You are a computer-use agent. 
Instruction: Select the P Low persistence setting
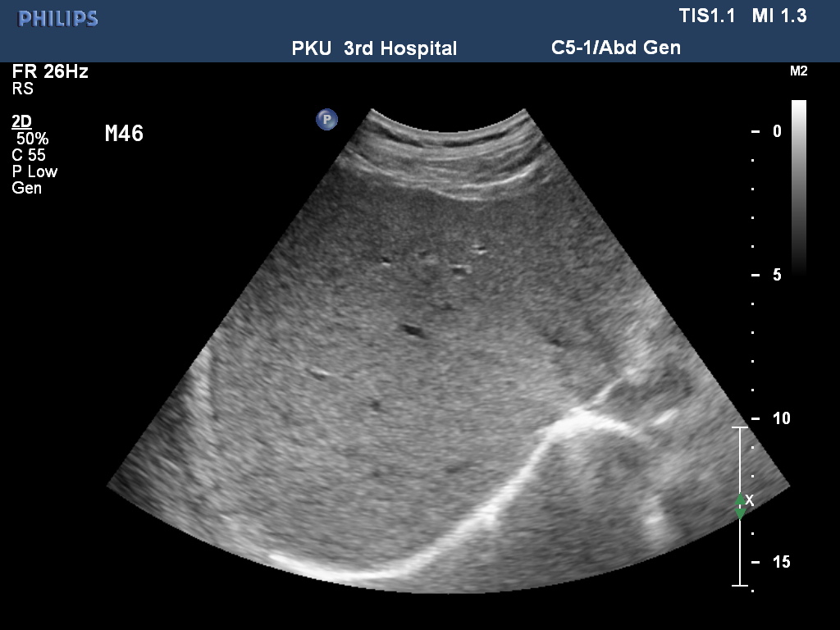(x=34, y=172)
